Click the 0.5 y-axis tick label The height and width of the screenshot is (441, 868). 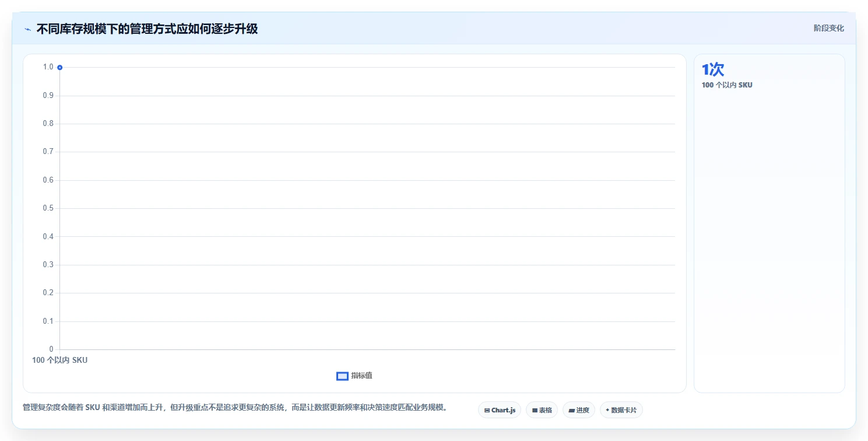(x=48, y=208)
